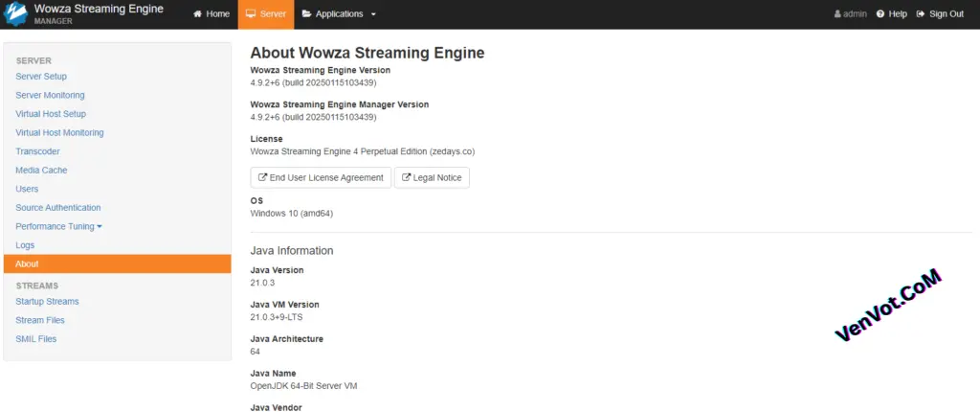Expand the Applications dropdown caret
Viewport: 980px width, 412px height.
tap(373, 14)
